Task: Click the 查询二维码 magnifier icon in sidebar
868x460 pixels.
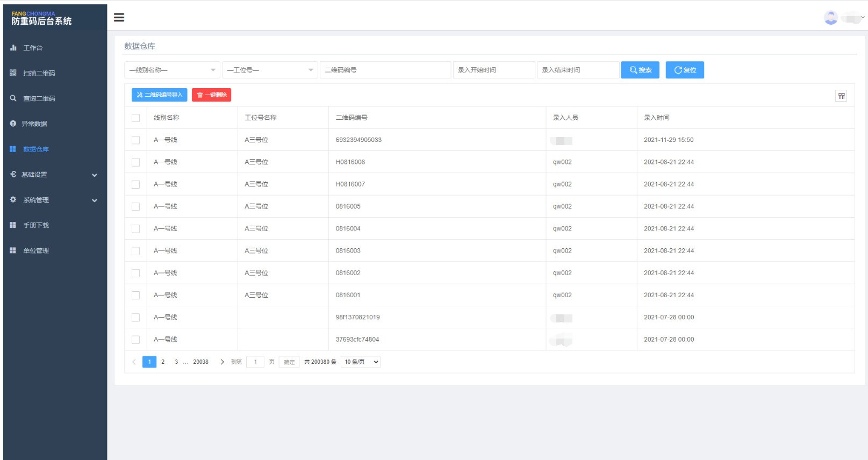Action: point(13,98)
